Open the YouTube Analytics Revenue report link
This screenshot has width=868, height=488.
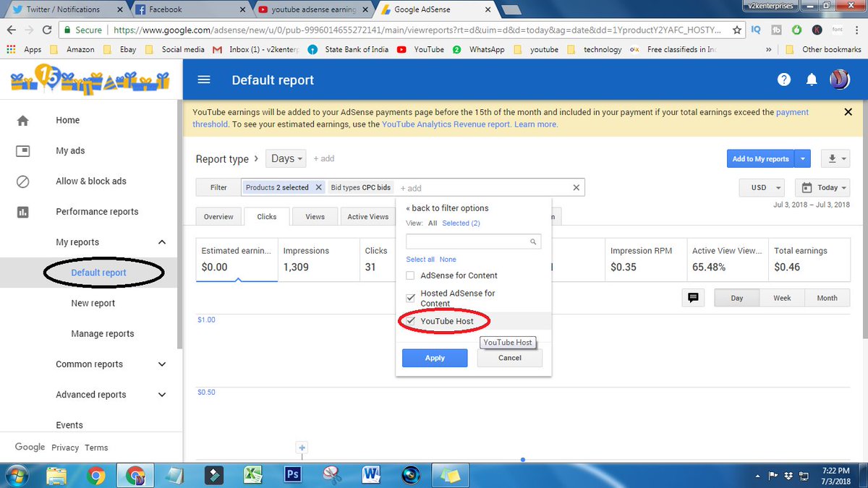coord(446,124)
